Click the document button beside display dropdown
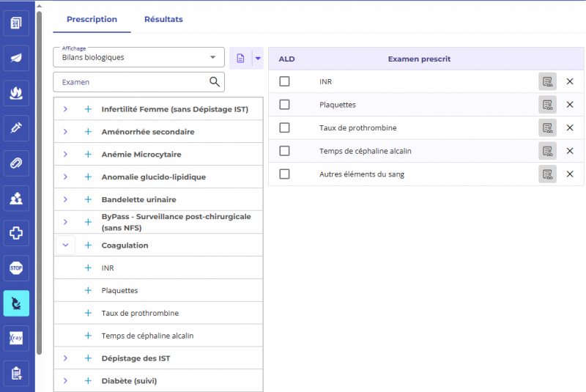586x392 pixels. pyautogui.click(x=240, y=58)
